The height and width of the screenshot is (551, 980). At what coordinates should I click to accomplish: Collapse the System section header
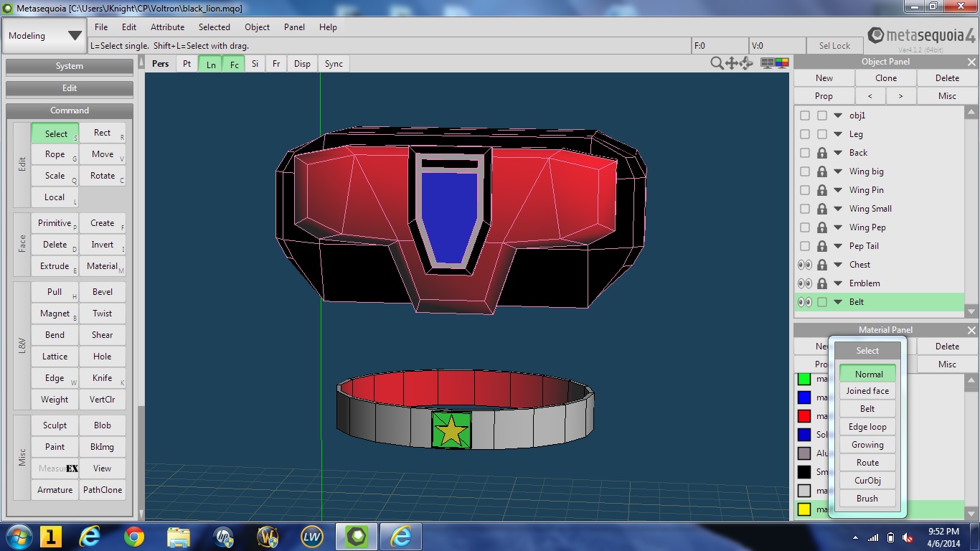click(x=70, y=66)
